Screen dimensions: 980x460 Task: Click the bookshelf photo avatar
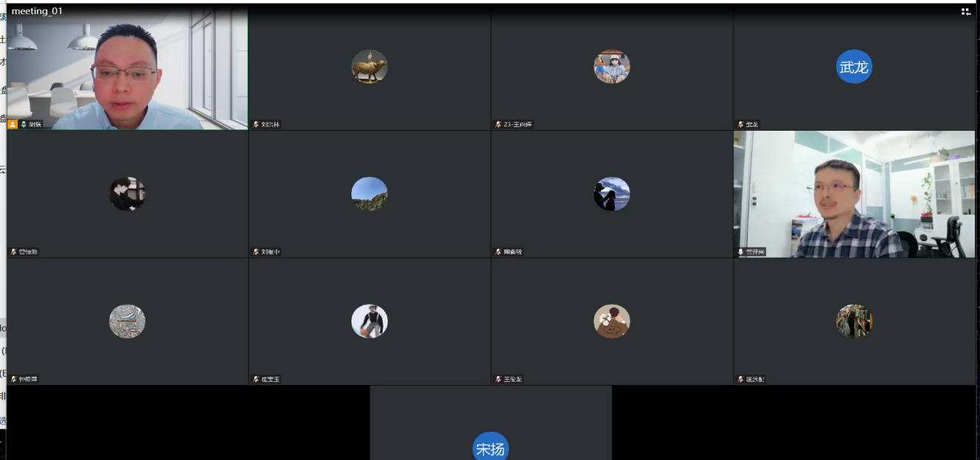(x=854, y=321)
